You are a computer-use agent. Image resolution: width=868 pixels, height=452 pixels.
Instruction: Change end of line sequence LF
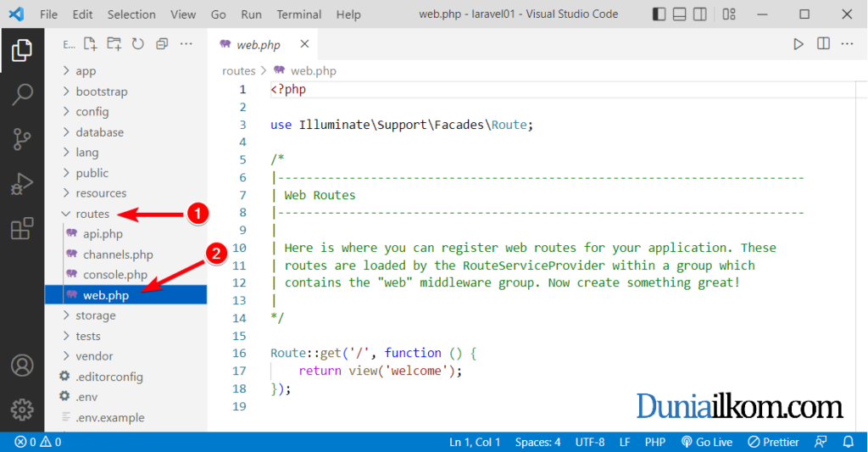pos(625,442)
